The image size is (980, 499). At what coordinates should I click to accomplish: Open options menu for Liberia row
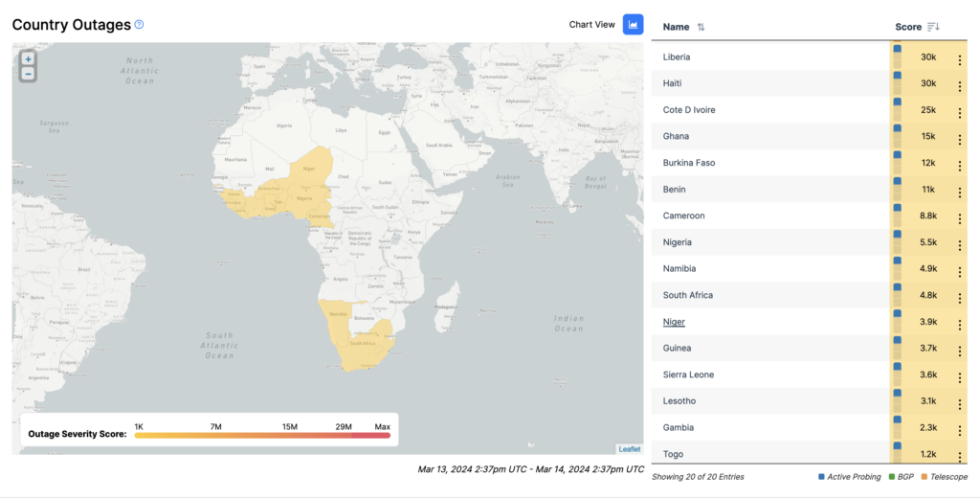(959, 60)
